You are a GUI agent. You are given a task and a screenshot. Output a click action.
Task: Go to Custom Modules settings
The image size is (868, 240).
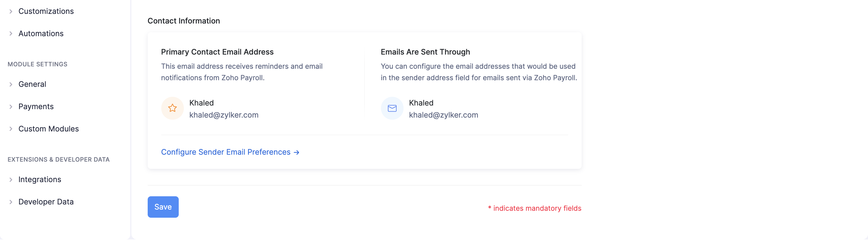click(x=49, y=129)
